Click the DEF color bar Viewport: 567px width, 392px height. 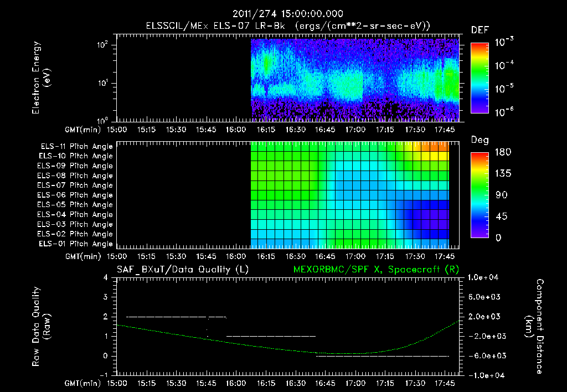pos(480,78)
